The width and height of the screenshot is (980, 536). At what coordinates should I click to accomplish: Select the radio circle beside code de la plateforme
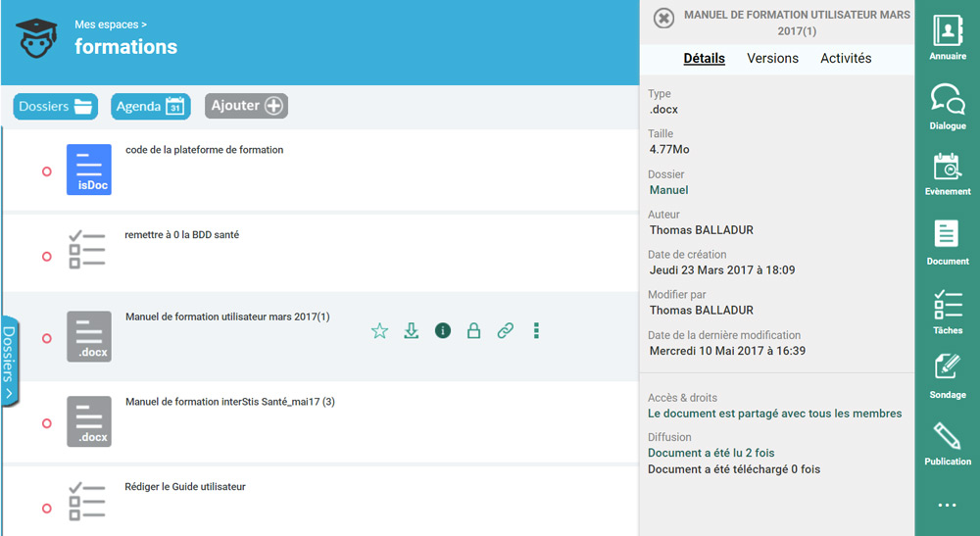[x=46, y=171]
